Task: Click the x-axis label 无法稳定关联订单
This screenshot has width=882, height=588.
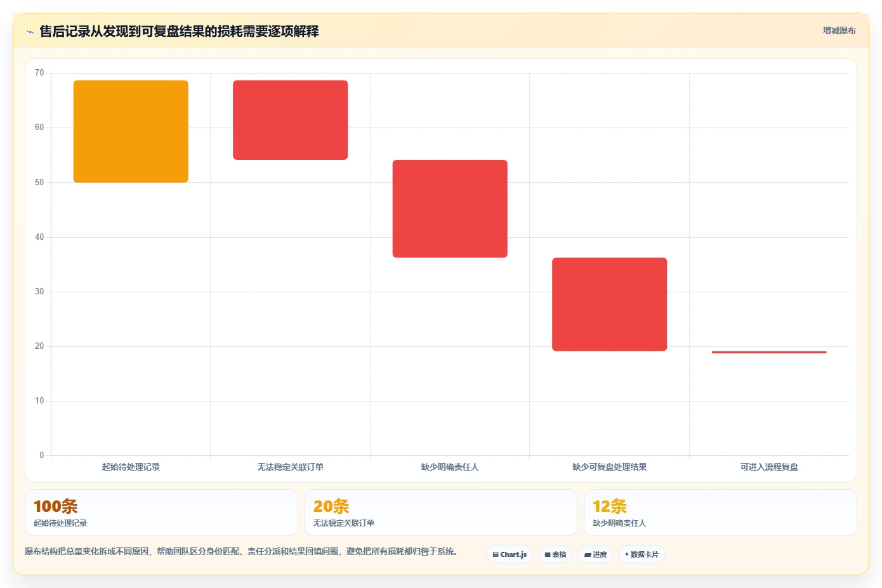Action: 290,467
